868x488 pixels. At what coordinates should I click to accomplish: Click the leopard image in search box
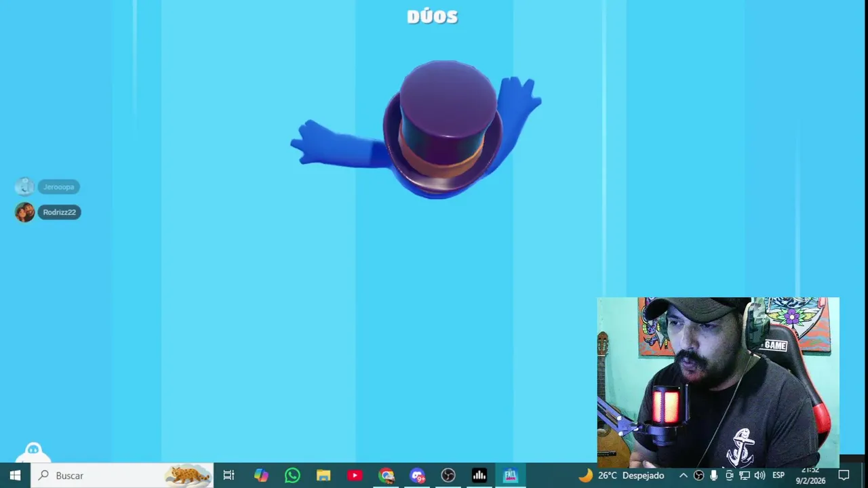coord(188,475)
